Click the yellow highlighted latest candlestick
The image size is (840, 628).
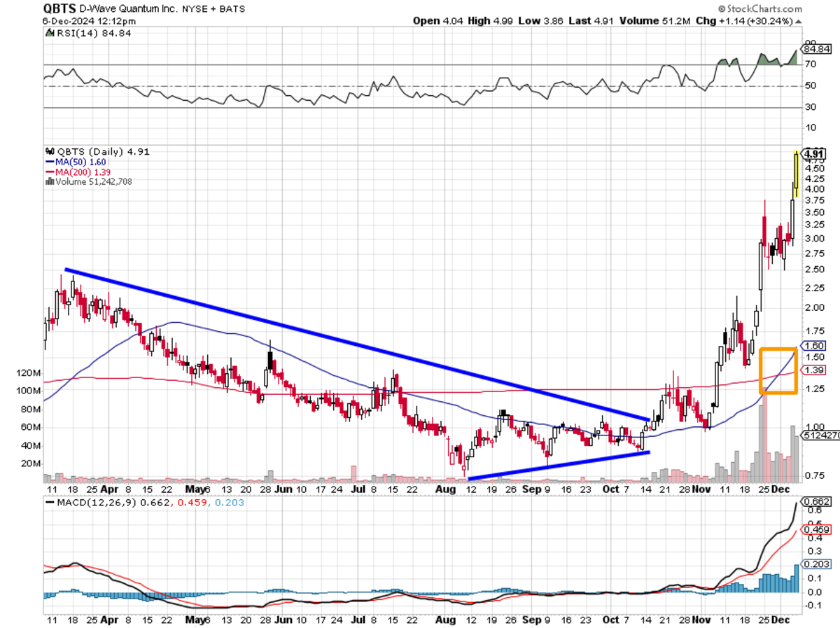(x=796, y=175)
